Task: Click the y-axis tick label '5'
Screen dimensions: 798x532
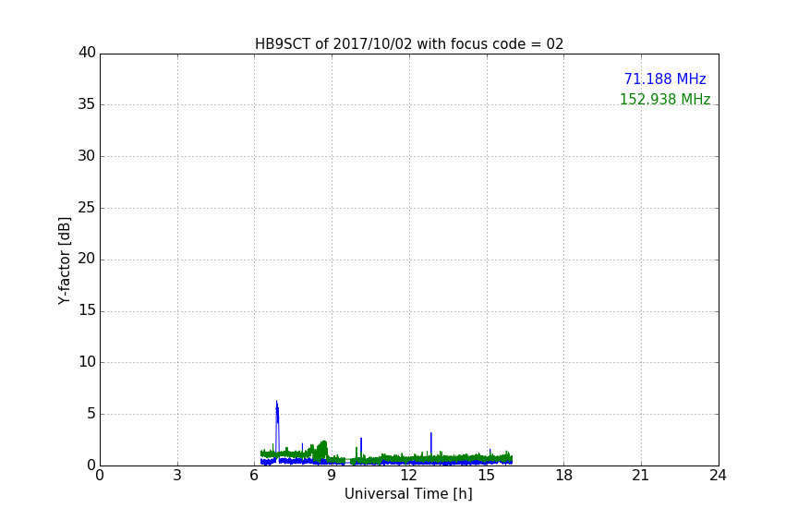Action: click(x=91, y=414)
